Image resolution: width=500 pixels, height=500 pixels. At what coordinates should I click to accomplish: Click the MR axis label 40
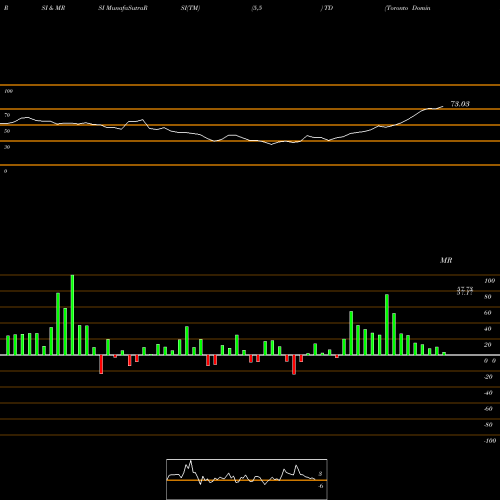488,329
